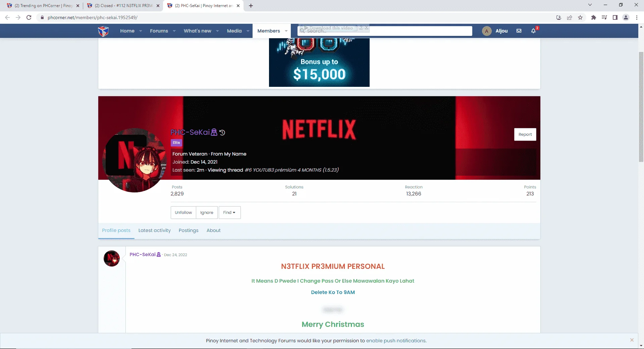Open the browser extensions puzzle icon
Viewport: 644px width, 349px height.
click(x=593, y=17)
